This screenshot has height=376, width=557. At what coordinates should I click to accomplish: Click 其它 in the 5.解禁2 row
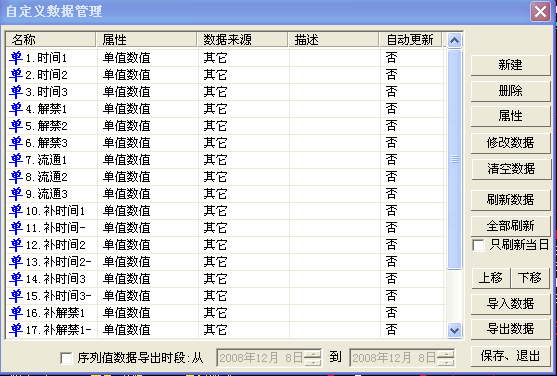tap(215, 126)
